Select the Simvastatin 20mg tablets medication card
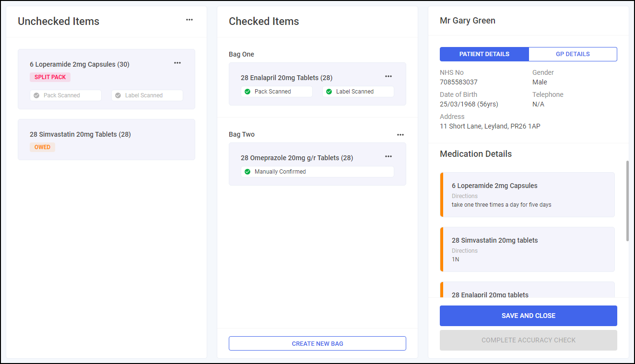 tap(528, 249)
